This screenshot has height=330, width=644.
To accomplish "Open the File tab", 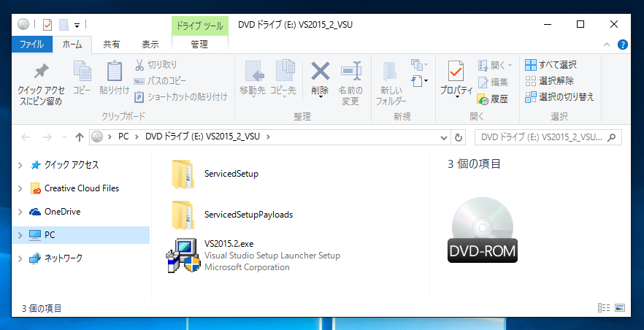I will (32, 45).
